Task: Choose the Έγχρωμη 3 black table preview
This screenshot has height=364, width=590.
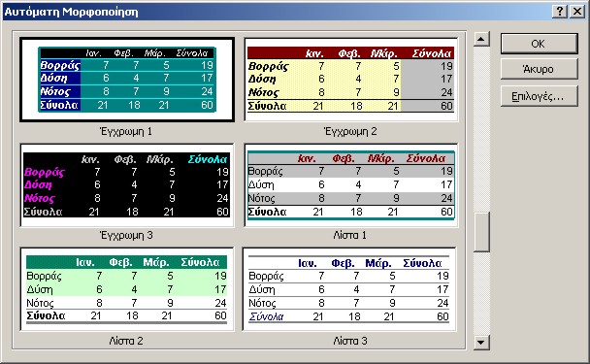Action: (x=127, y=184)
